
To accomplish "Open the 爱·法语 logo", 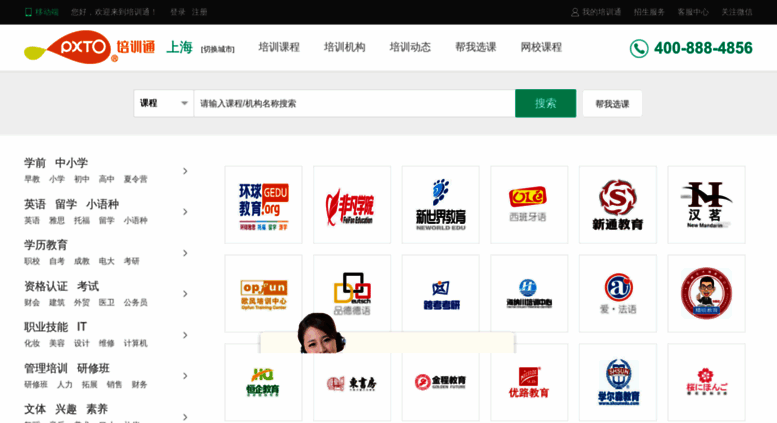I will [618, 293].
